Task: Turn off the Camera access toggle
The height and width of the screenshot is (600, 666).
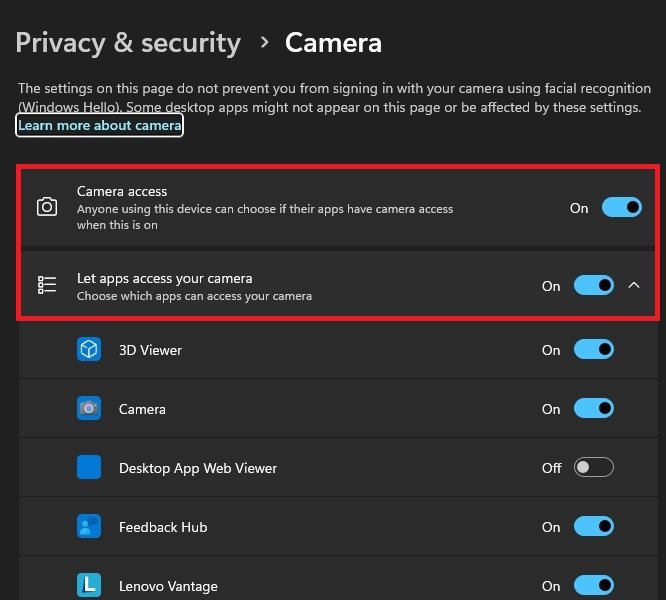Action: [621, 208]
